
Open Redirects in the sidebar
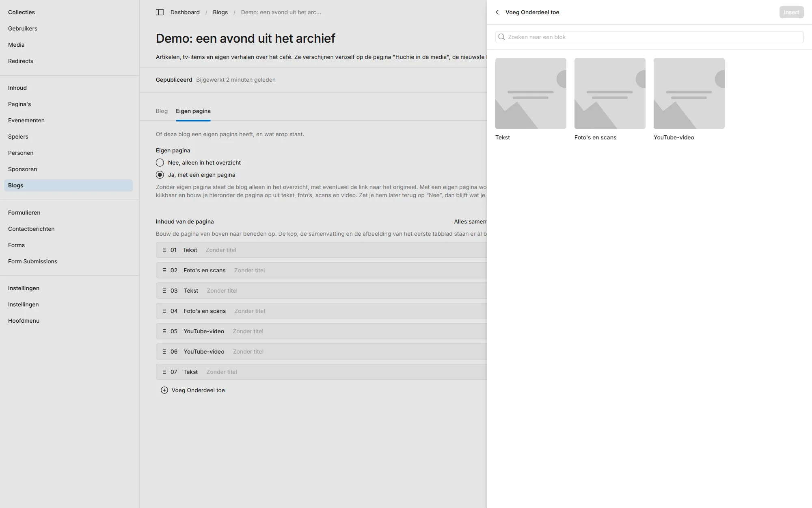pyautogui.click(x=21, y=61)
